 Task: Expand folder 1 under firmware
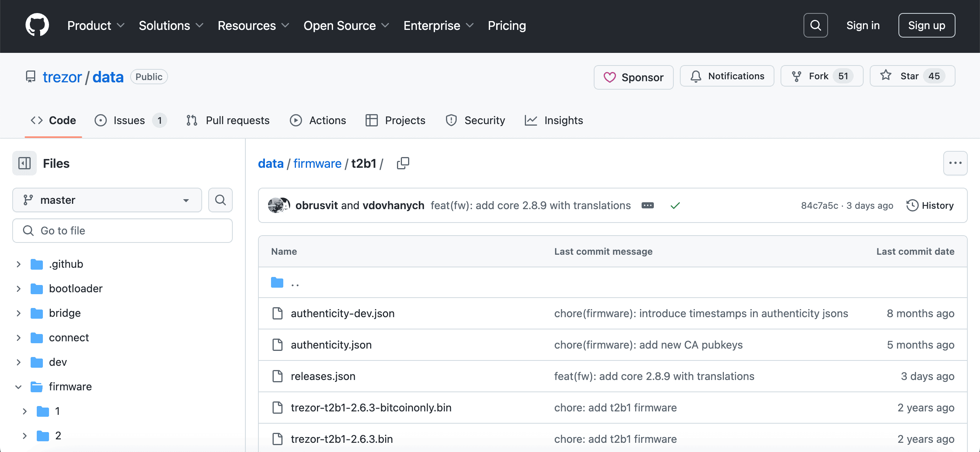pos(24,411)
